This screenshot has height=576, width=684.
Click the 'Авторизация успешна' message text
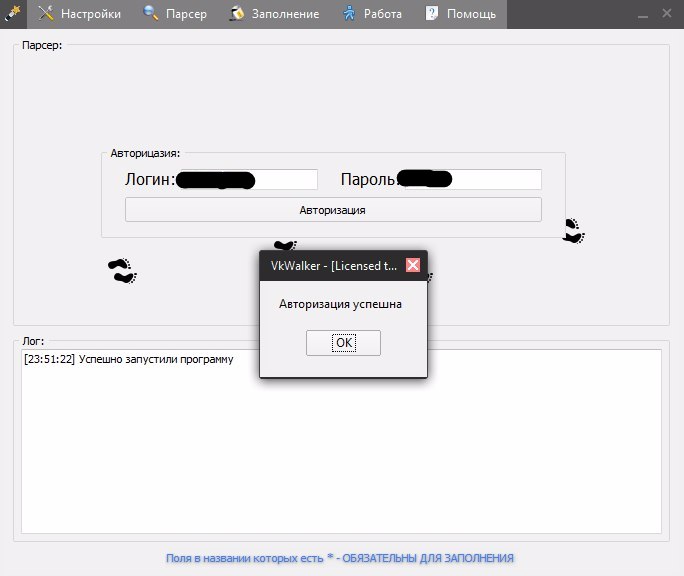coord(340,304)
